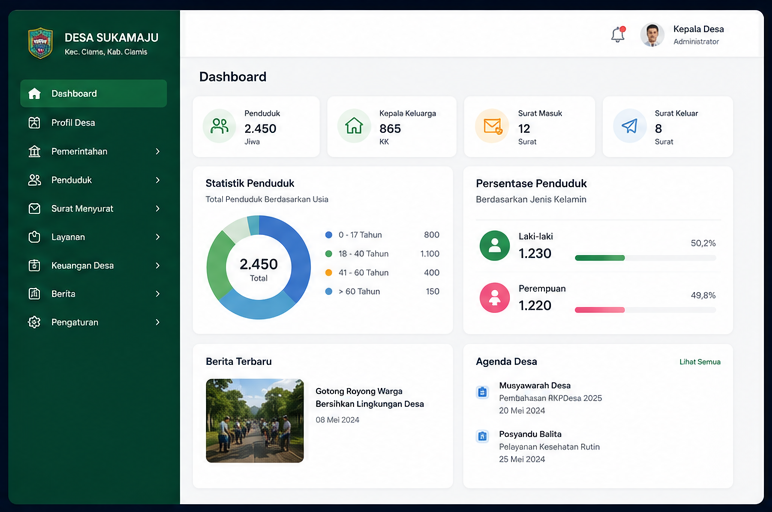Screen dimensions: 772x512
Task: Click the Kepala Keluarga house icon
Action: 354,126
